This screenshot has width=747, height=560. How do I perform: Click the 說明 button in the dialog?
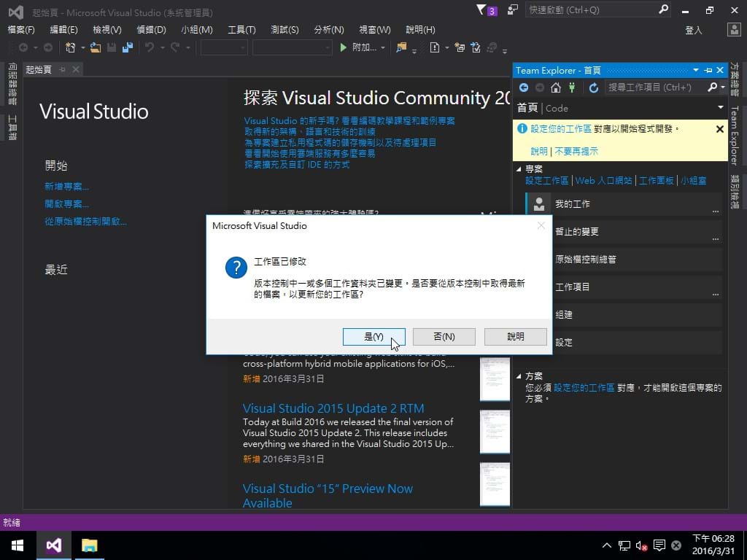516,337
